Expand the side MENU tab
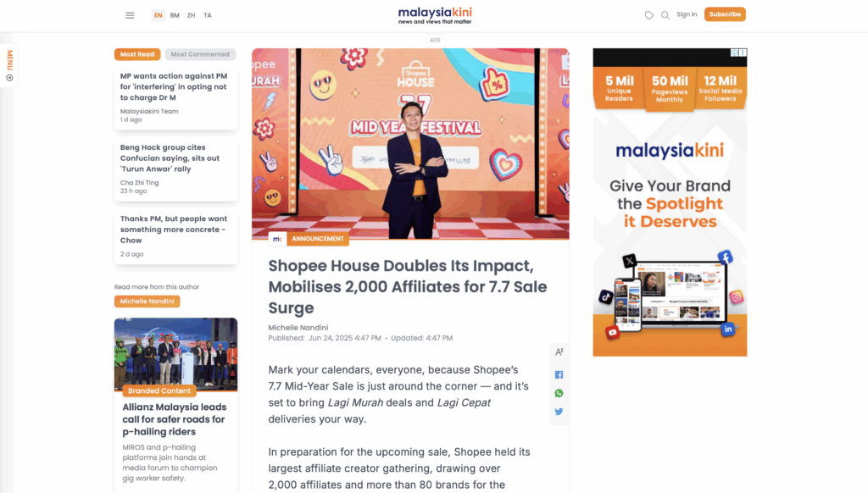 (9, 65)
